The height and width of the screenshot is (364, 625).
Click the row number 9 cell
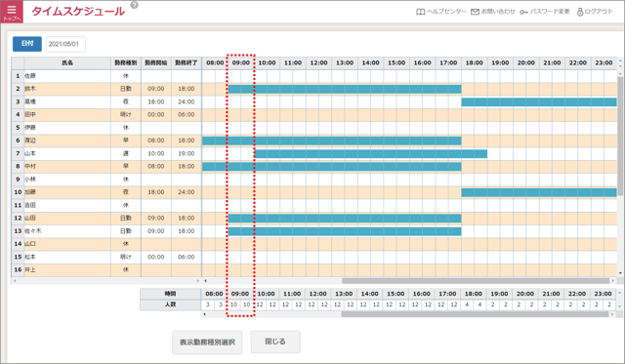point(18,180)
